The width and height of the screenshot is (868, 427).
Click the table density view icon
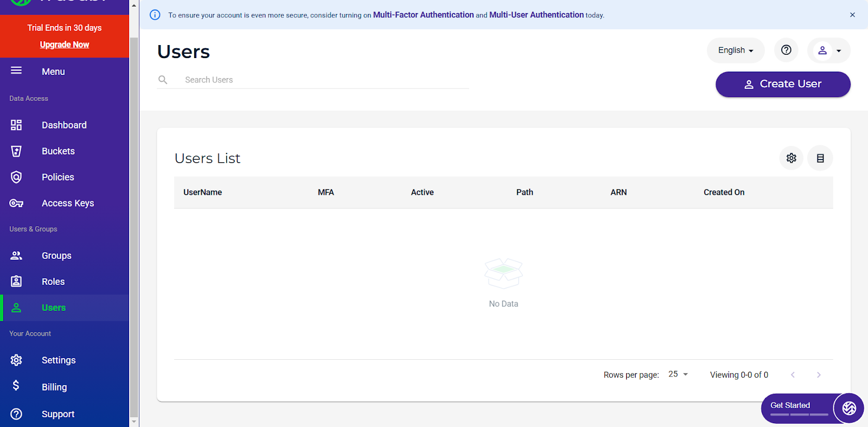[x=820, y=158]
